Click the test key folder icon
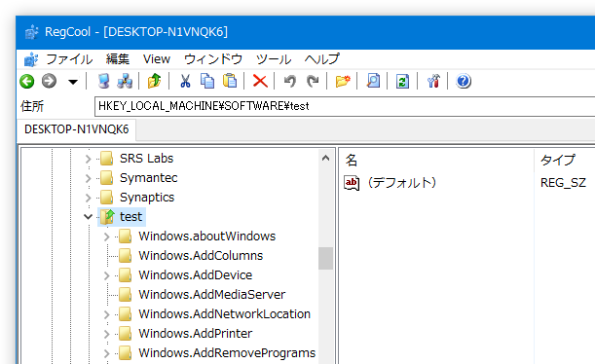The height and width of the screenshot is (364, 595). (108, 217)
